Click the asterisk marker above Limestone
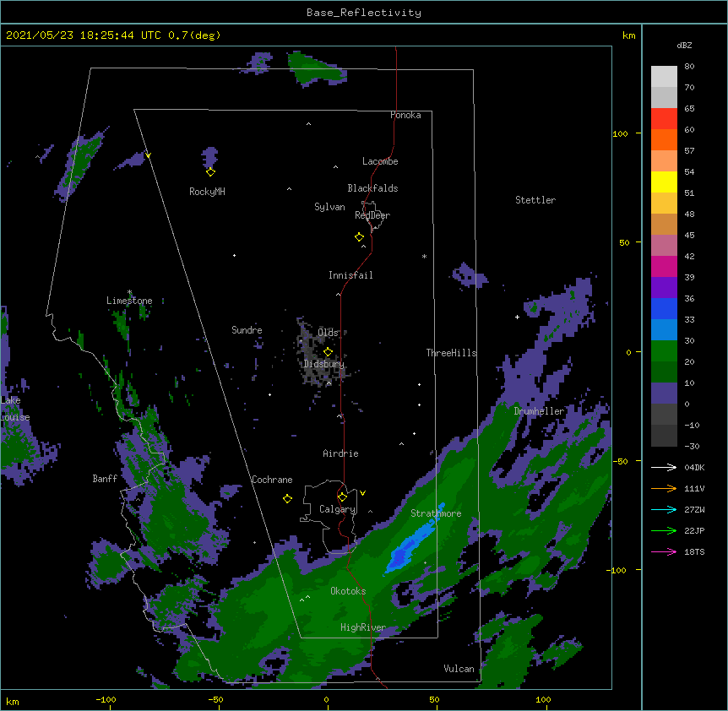The width and height of the screenshot is (728, 711). point(129,292)
